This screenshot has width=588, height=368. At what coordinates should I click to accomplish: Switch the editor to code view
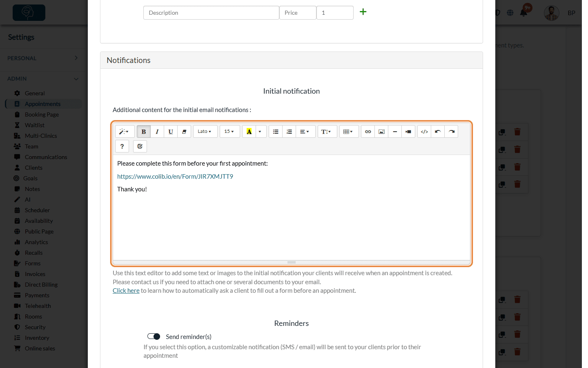[424, 132]
